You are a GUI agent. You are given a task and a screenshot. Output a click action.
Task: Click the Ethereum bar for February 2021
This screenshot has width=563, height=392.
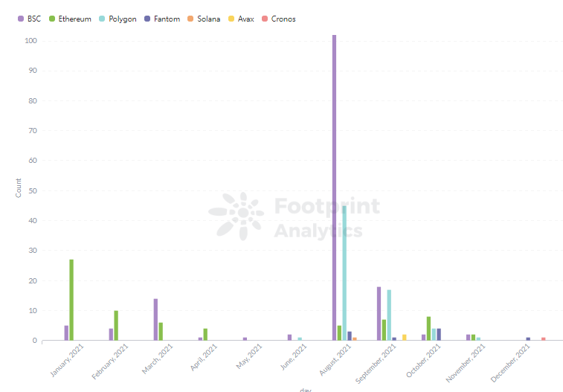click(116, 325)
